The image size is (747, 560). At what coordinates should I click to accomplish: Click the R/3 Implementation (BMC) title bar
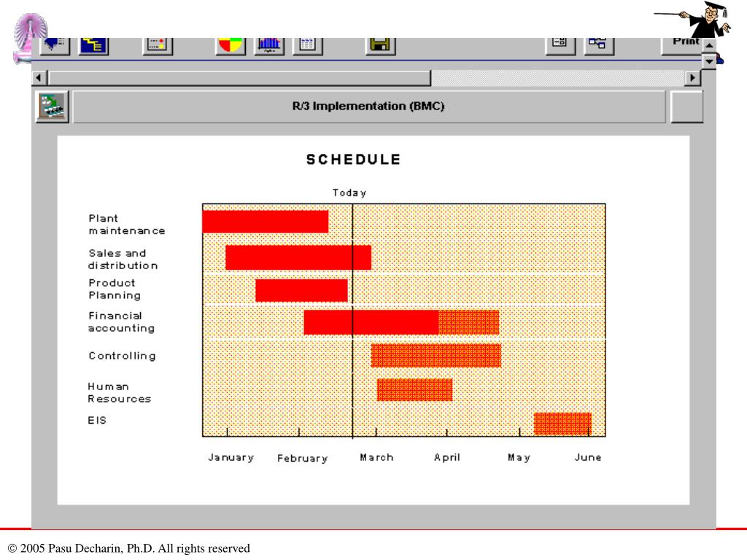coord(368,106)
